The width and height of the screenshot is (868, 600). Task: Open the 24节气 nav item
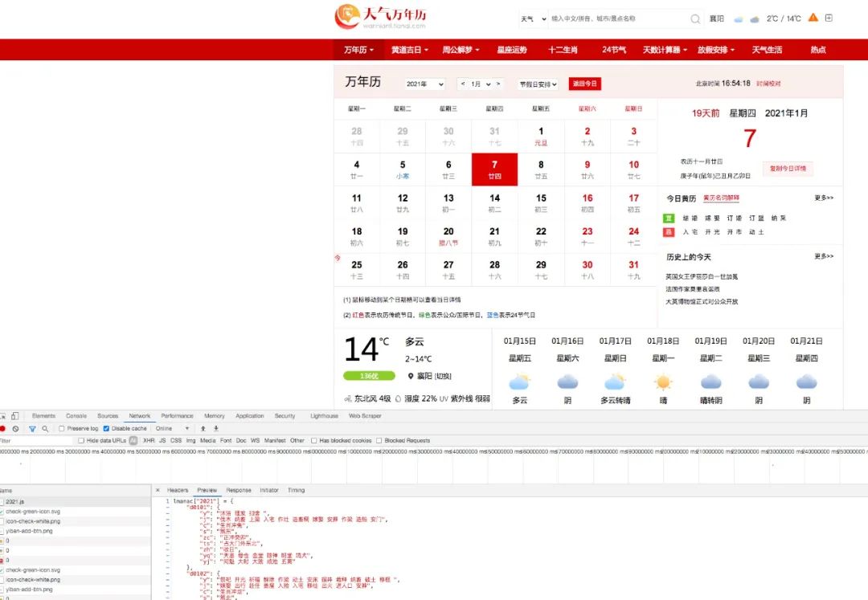(x=614, y=50)
